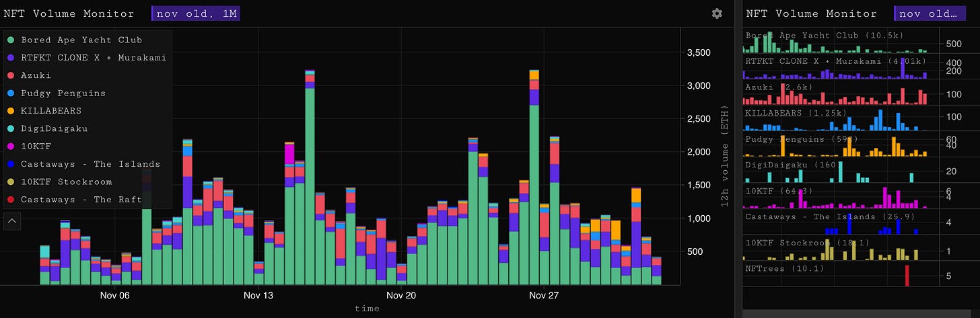Click the 2,000 y-axis tick label

tap(699, 152)
